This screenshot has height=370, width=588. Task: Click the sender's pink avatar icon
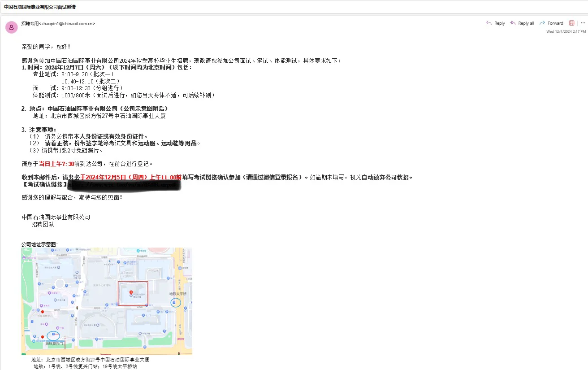click(x=11, y=27)
